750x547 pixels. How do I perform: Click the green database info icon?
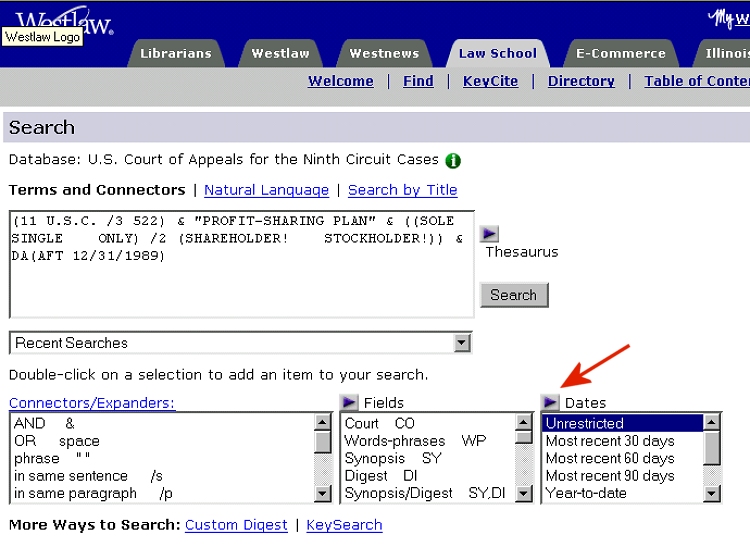(452, 160)
